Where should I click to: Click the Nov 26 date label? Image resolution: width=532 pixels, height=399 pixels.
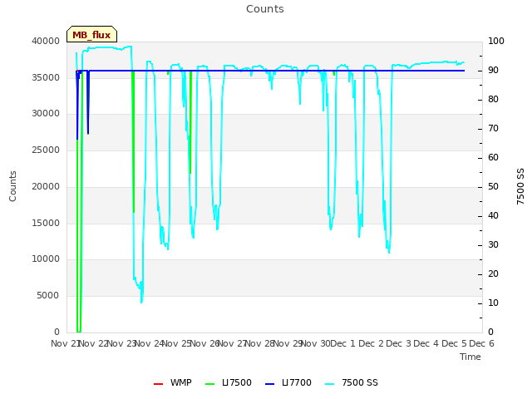pos(204,343)
